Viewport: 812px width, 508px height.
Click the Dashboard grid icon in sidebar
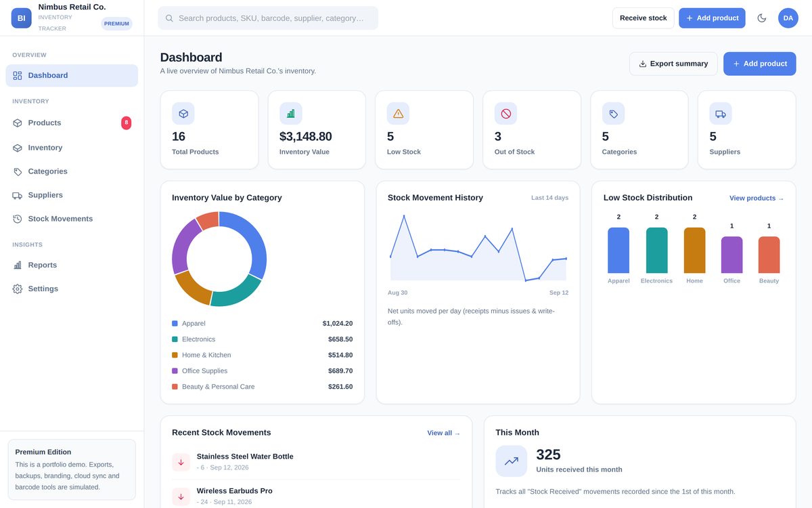click(18, 76)
